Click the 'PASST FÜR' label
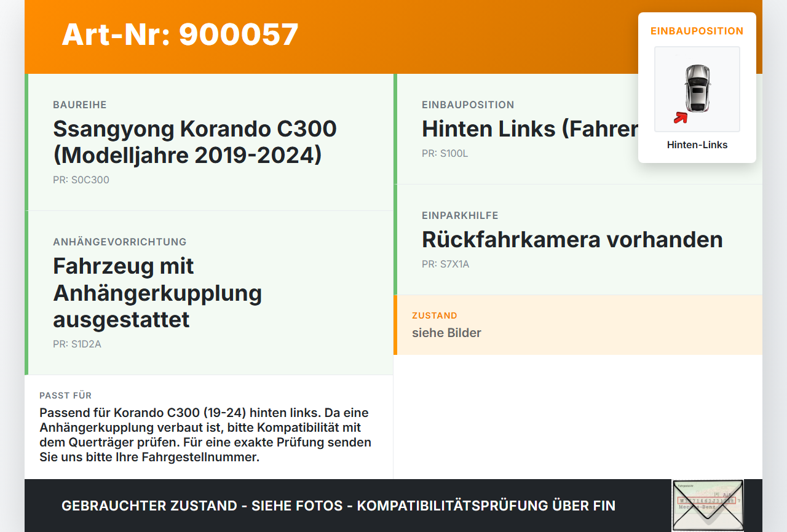The height and width of the screenshot is (532, 787). click(x=66, y=395)
